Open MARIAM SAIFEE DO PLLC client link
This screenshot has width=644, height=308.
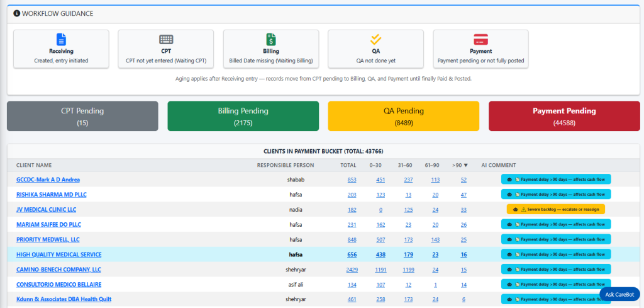pyautogui.click(x=48, y=224)
